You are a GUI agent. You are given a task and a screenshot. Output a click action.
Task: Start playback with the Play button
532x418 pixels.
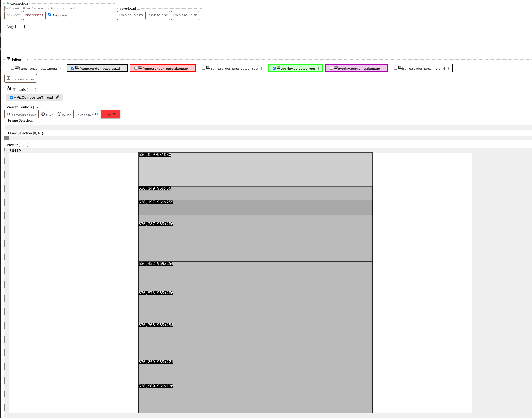47,114
